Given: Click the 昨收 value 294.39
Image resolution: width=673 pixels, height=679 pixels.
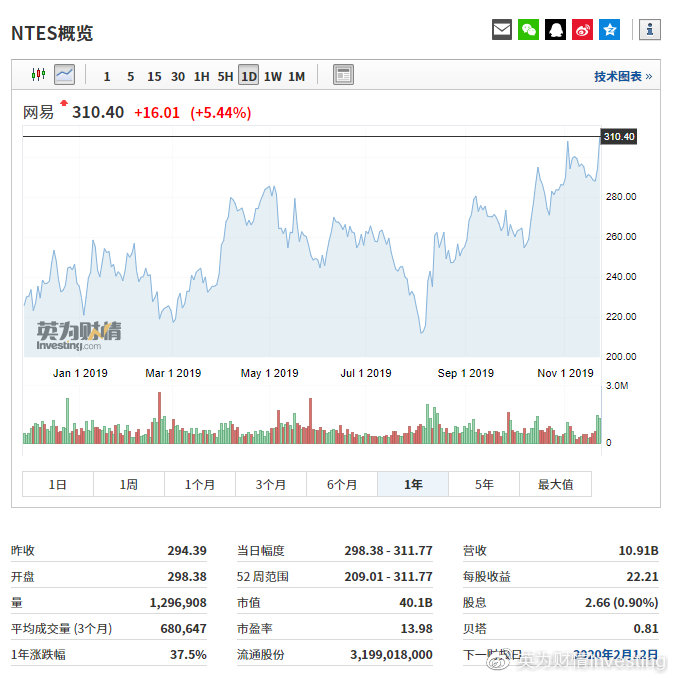Looking at the screenshot, I should (187, 551).
